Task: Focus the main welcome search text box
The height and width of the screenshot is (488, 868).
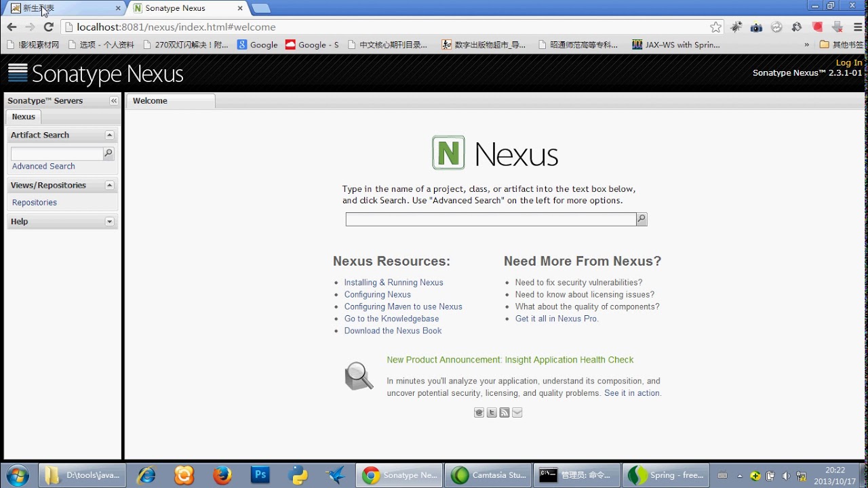Action: tap(490, 219)
